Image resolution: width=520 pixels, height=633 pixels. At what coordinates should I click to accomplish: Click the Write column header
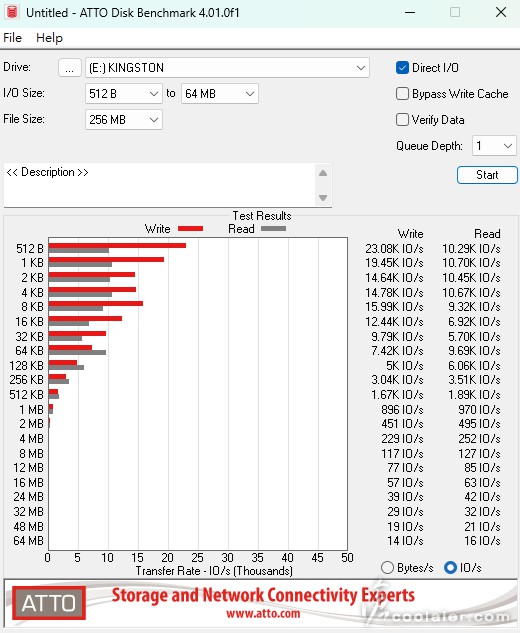coord(411,234)
